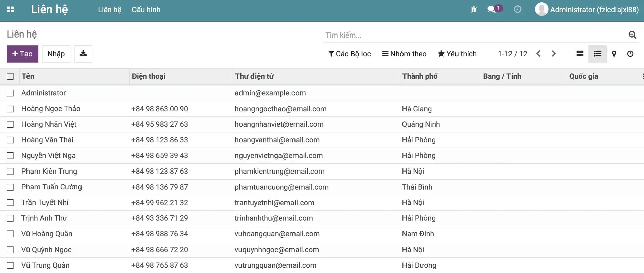Image resolution: width=644 pixels, height=273 pixels.
Task: Switch to list view icon
Action: 597,54
